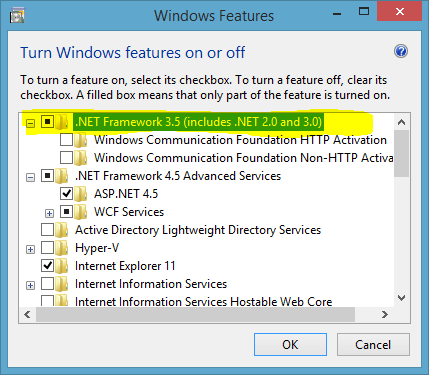
Task: Click the horizontal scrollbar thumb
Action: [196, 314]
